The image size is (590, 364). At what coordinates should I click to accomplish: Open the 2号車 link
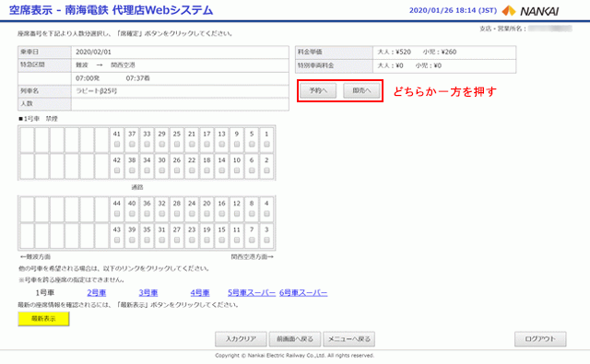(97, 293)
